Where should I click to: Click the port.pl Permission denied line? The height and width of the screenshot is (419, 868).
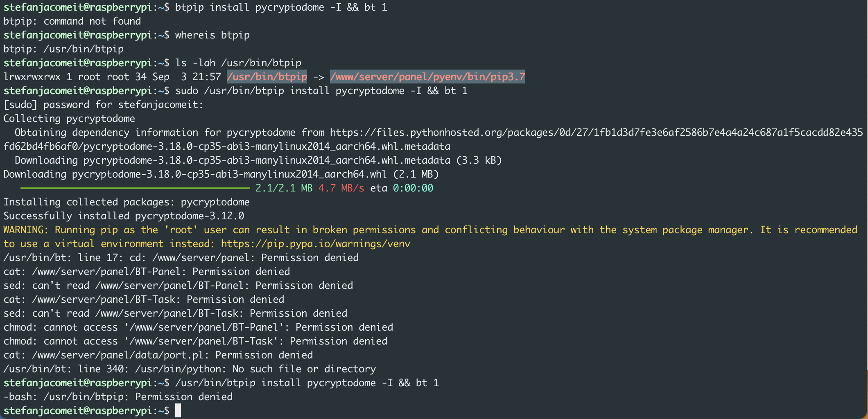[158, 355]
